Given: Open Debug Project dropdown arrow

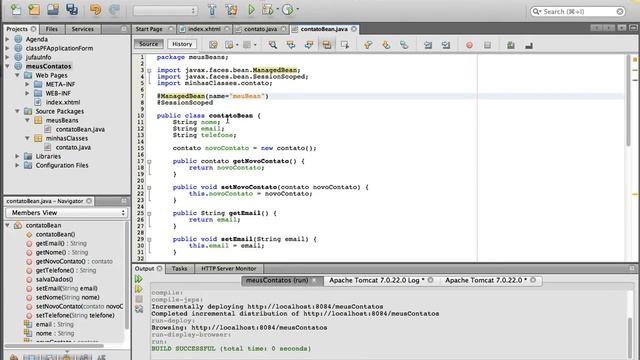Looking at the screenshot, I should pyautogui.click(x=277, y=9).
